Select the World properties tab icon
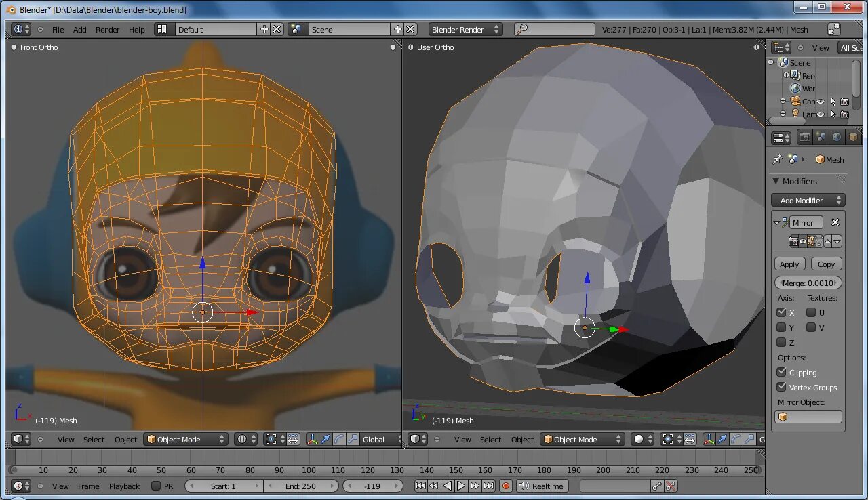The width and height of the screenshot is (868, 500). tap(837, 138)
